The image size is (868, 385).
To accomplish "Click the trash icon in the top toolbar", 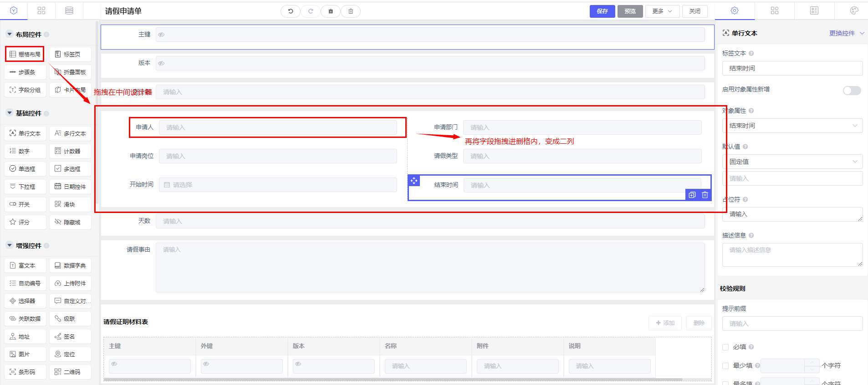I will [x=351, y=11].
